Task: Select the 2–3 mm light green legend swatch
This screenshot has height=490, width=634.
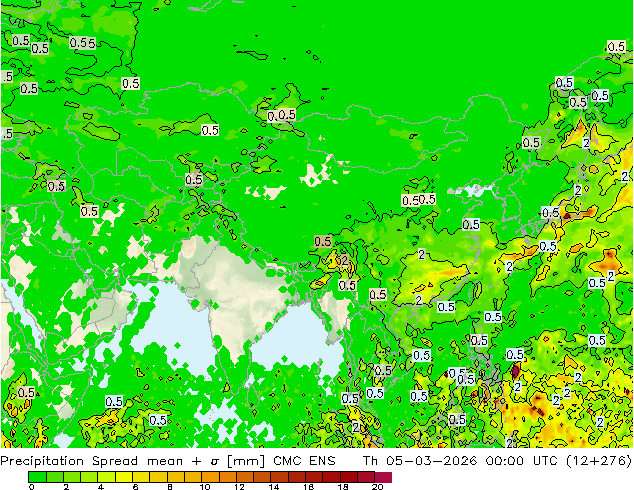Action: [x=72, y=477]
